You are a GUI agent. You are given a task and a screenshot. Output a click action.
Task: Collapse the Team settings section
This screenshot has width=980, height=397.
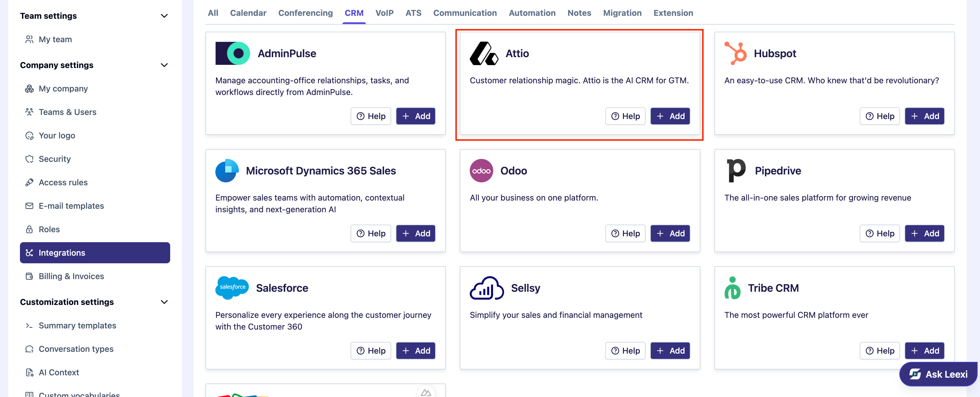coord(164,16)
